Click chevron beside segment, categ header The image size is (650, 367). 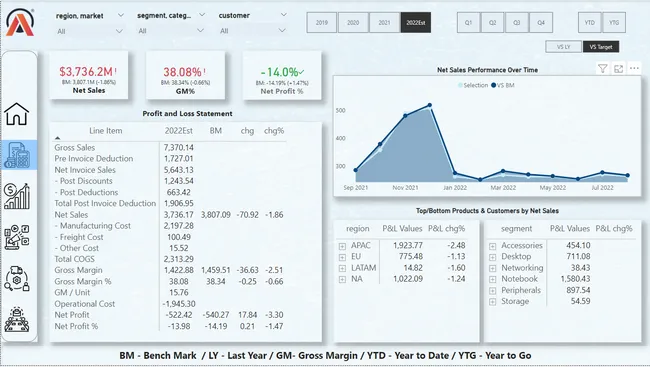pos(202,15)
